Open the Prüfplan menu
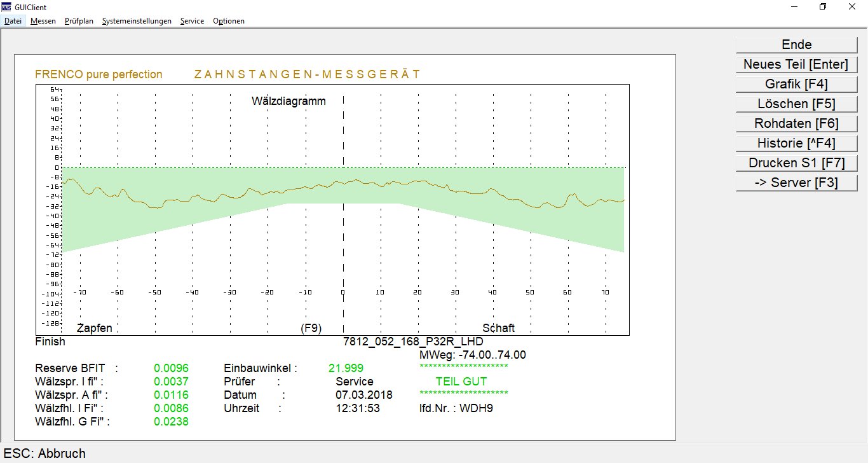The height and width of the screenshot is (463, 868). 79,21
